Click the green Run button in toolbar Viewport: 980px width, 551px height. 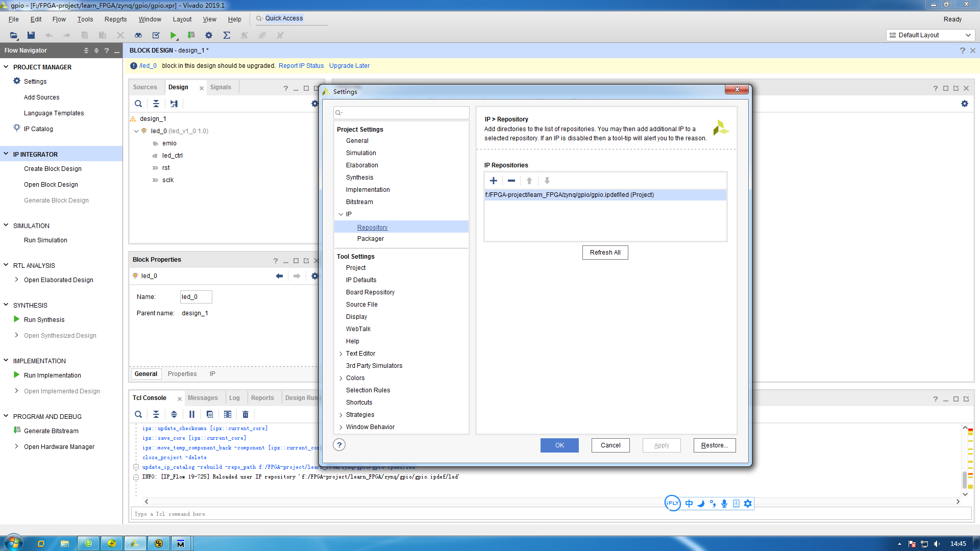173,35
